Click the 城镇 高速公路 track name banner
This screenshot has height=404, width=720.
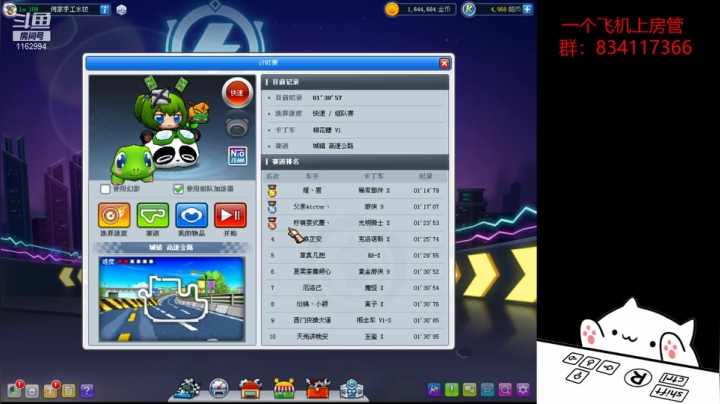[x=171, y=247]
